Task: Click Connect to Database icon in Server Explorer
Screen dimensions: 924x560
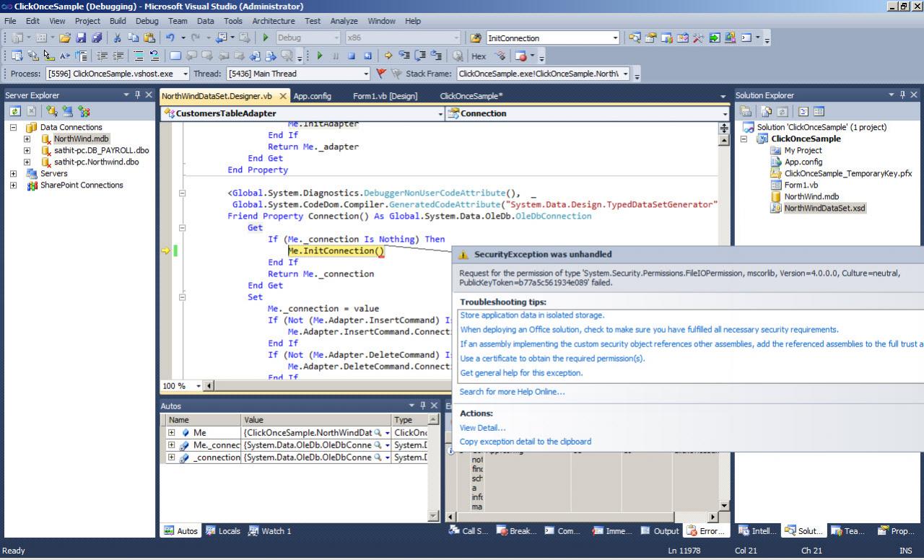Action: tap(51, 111)
